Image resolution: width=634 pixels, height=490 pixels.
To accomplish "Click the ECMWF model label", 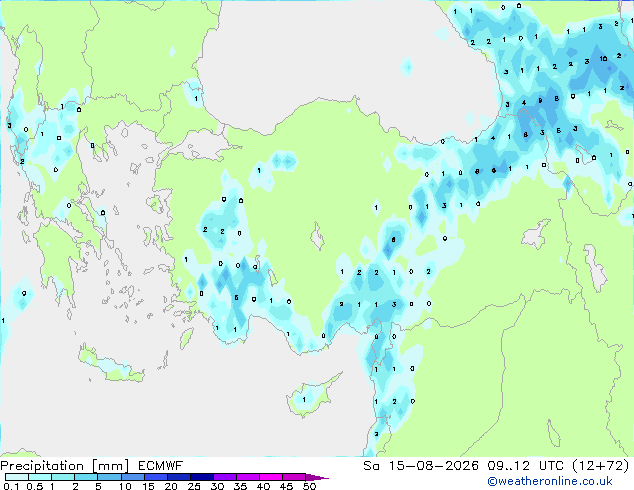I will (161, 466).
